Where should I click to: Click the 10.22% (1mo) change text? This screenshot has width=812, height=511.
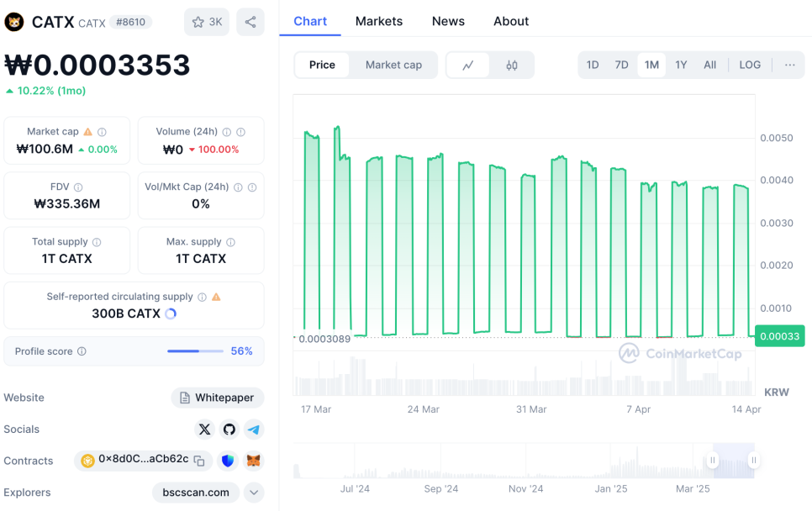(x=51, y=91)
